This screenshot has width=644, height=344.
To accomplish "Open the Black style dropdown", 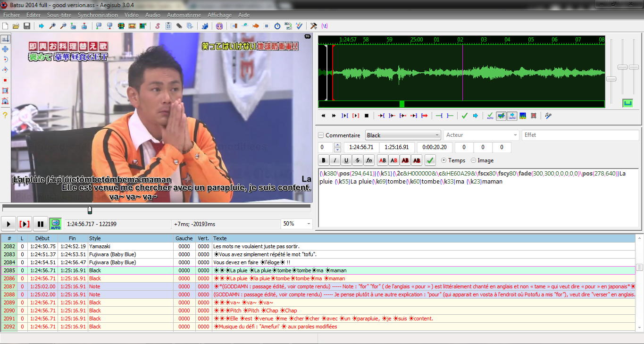I will (x=402, y=135).
